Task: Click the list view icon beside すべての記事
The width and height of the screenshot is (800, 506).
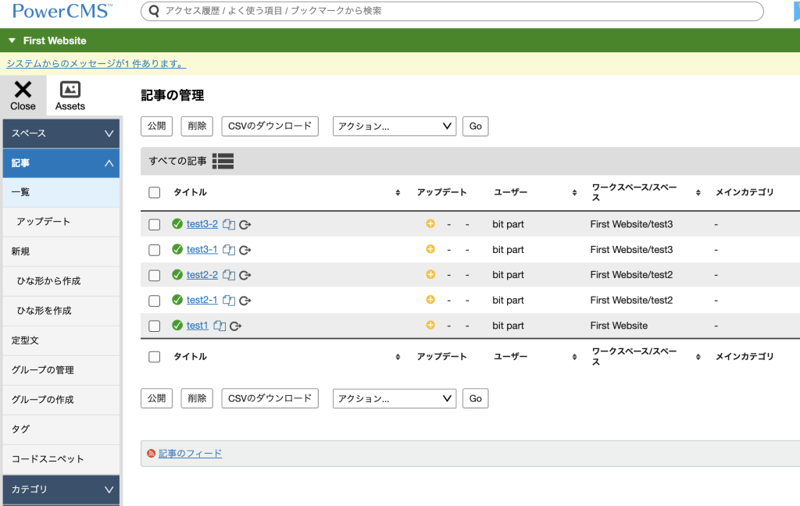Action: (x=223, y=161)
